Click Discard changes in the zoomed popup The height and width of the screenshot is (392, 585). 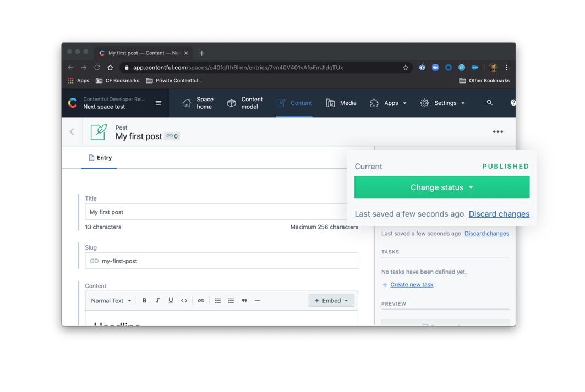[499, 214]
